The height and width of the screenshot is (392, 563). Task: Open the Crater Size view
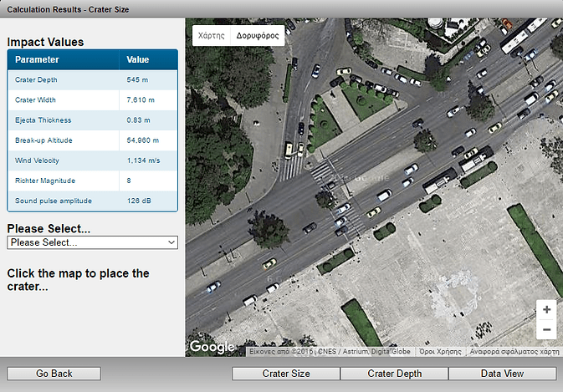[x=286, y=374]
